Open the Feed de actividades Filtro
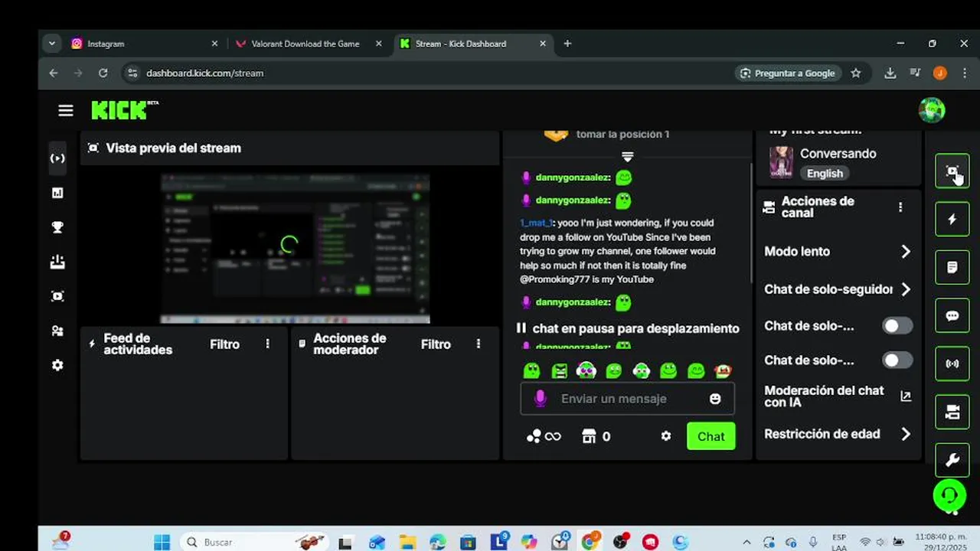The image size is (980, 551). coord(224,344)
